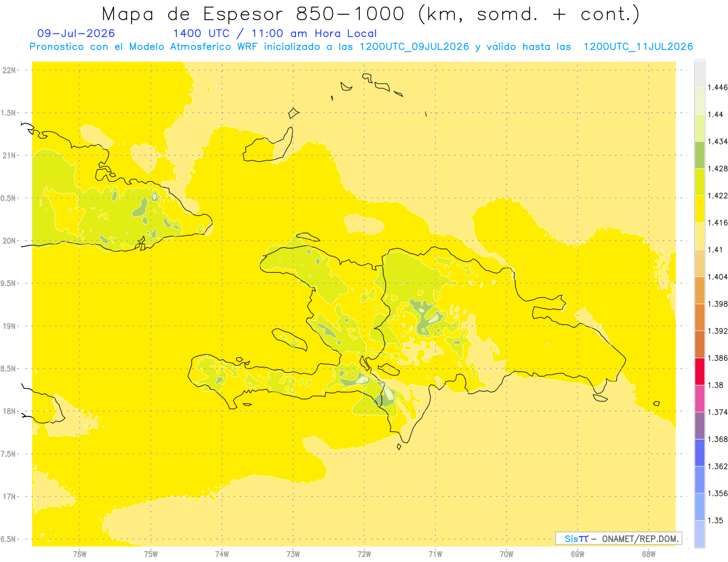
Task: Click the latitude label '22N'
Action: pos(9,70)
